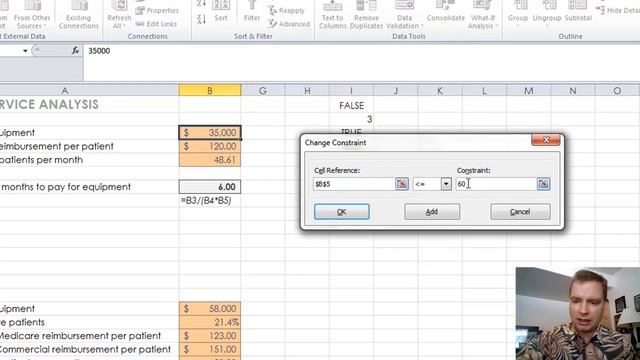
Task: Close the Change Constraint dialog
Action: point(546,140)
